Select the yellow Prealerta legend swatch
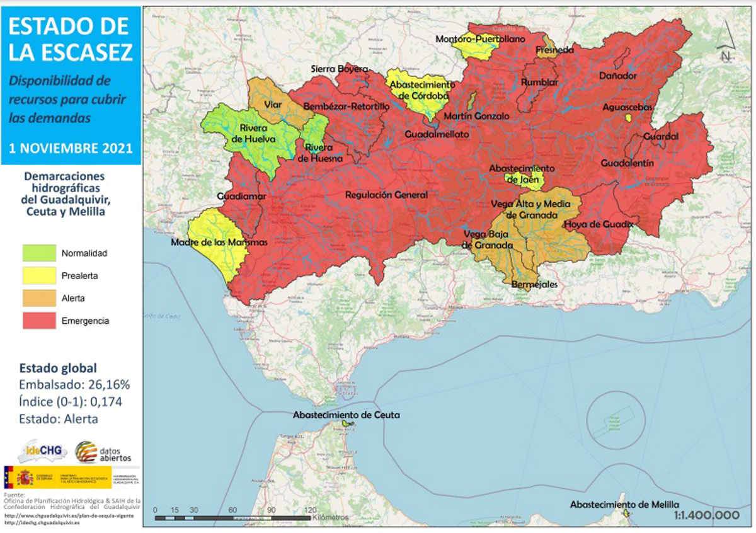Image resolution: width=756 pixels, height=533 pixels. (39, 275)
